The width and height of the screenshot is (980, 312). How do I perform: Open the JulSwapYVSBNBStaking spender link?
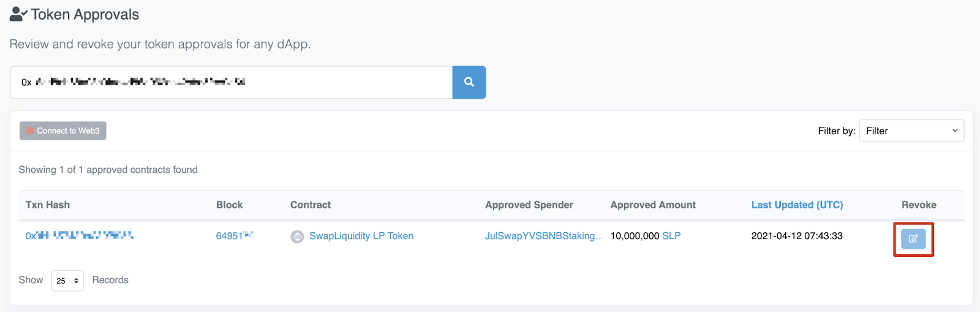[x=543, y=235]
